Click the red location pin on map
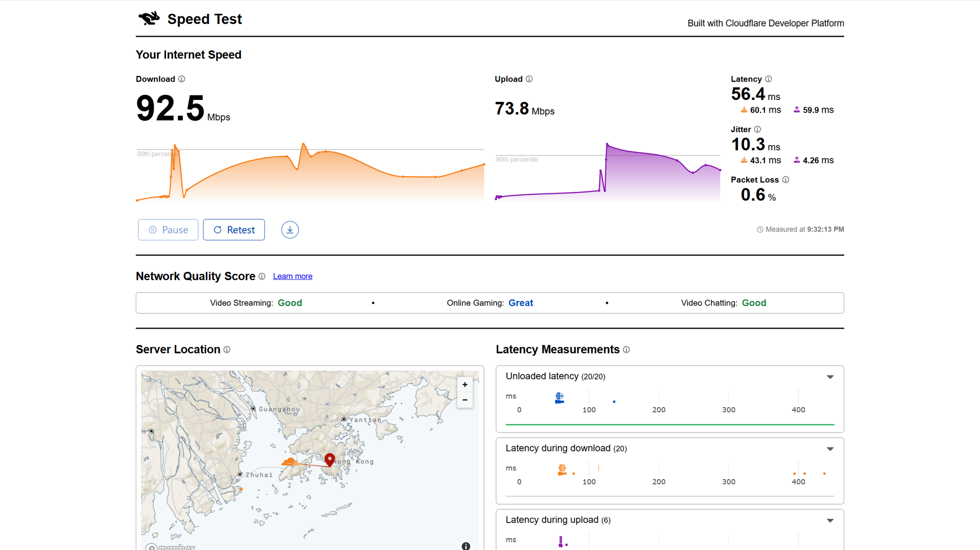Viewport: 980px width, 550px height. [330, 459]
